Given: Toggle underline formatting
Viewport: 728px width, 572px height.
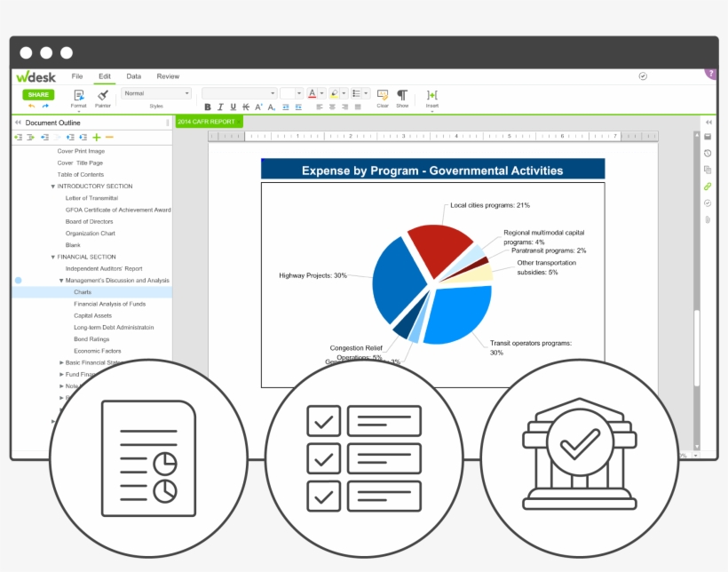Looking at the screenshot, I should coord(232,107).
